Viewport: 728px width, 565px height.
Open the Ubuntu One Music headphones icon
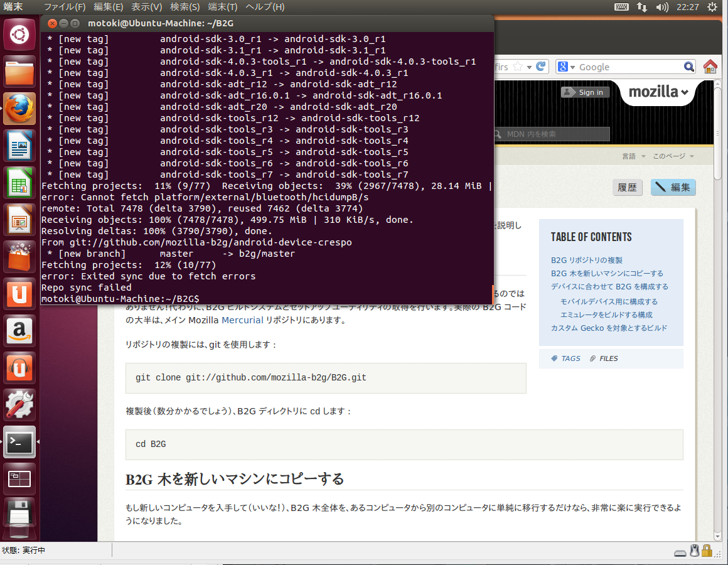(19, 368)
